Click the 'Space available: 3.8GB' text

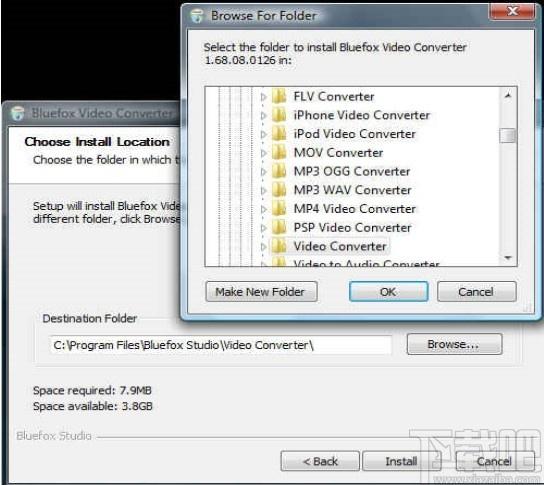93,406
